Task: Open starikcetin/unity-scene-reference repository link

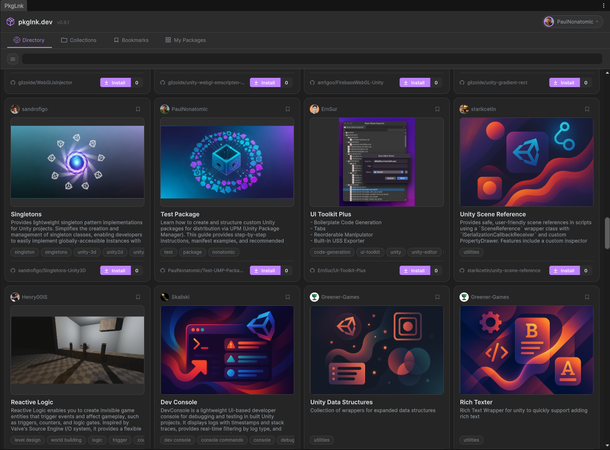Action: [x=500, y=270]
